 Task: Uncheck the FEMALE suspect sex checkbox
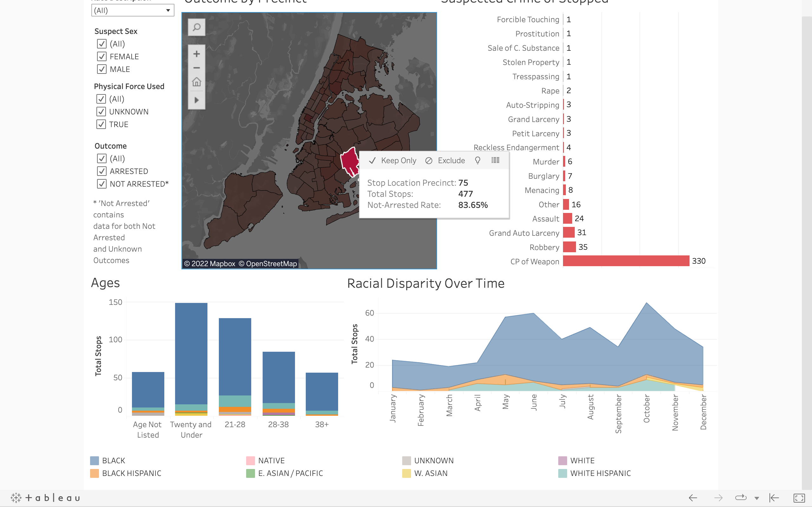(x=102, y=56)
